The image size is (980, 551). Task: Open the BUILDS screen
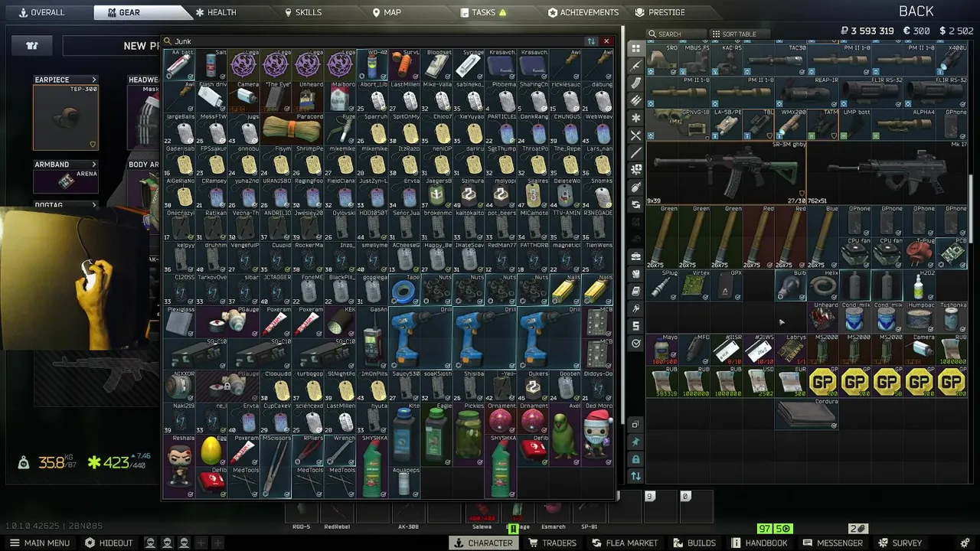click(x=694, y=543)
